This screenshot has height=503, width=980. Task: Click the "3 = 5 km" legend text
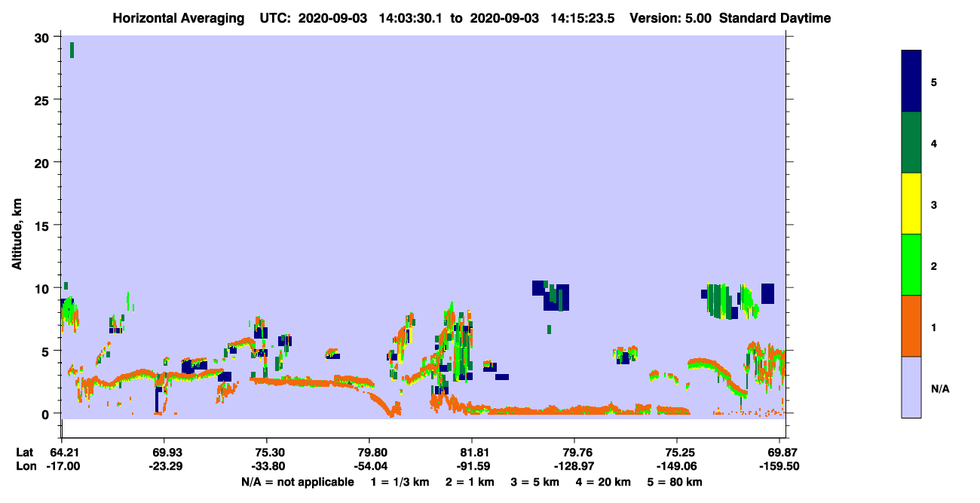click(x=535, y=482)
